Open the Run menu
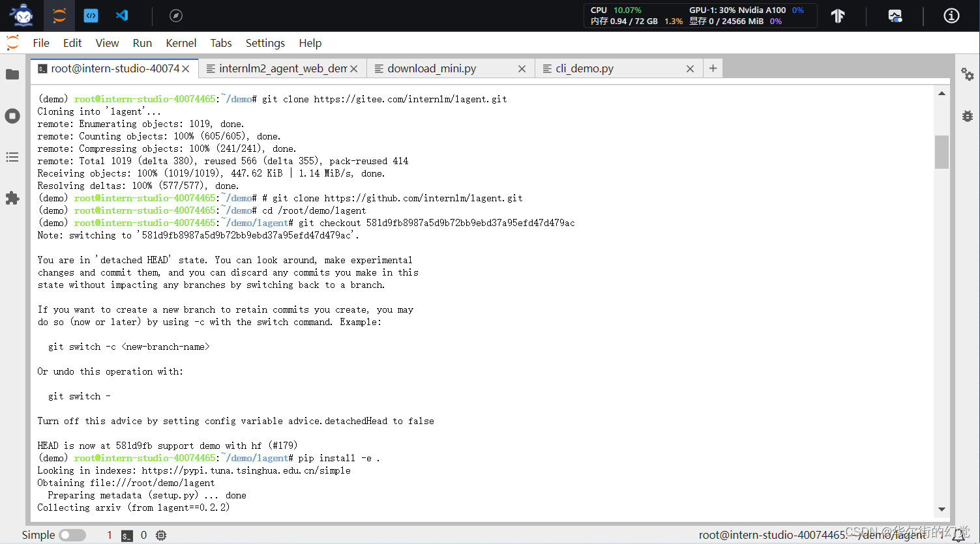This screenshot has height=544, width=980. coord(142,43)
